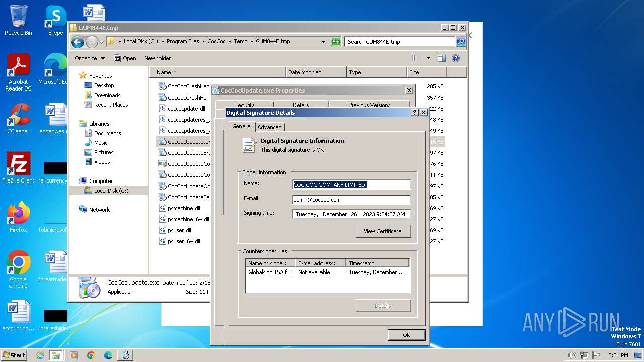Click Explorer Back navigation button

[x=77, y=42]
